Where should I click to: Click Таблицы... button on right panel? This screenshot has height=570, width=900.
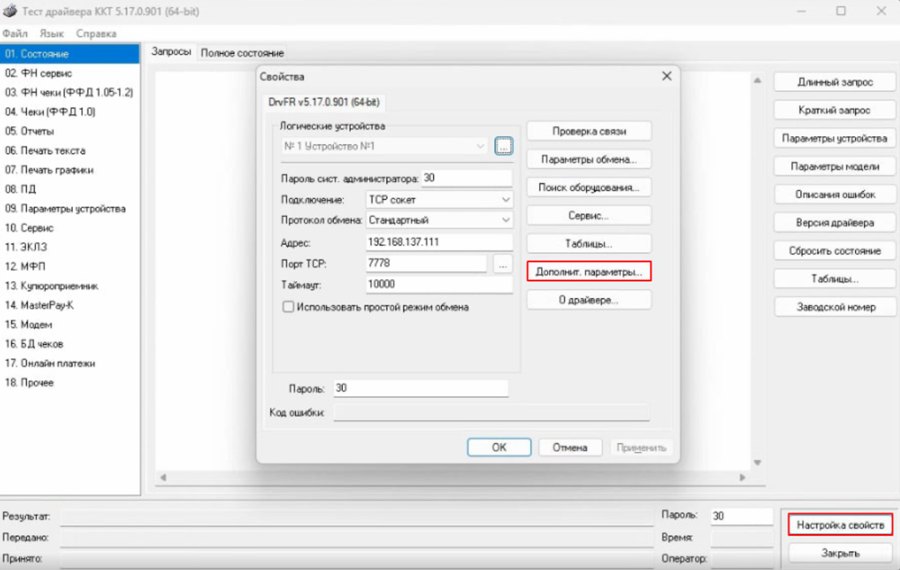[x=835, y=279]
